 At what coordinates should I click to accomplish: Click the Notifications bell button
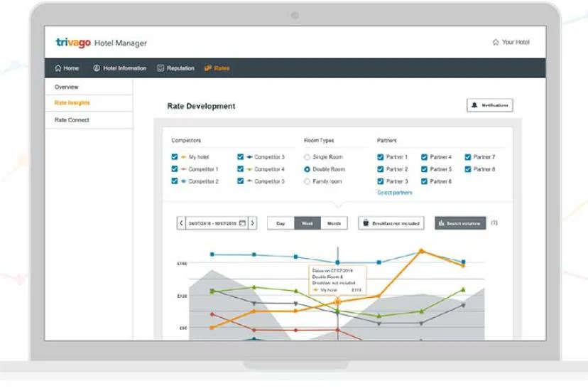click(x=490, y=105)
